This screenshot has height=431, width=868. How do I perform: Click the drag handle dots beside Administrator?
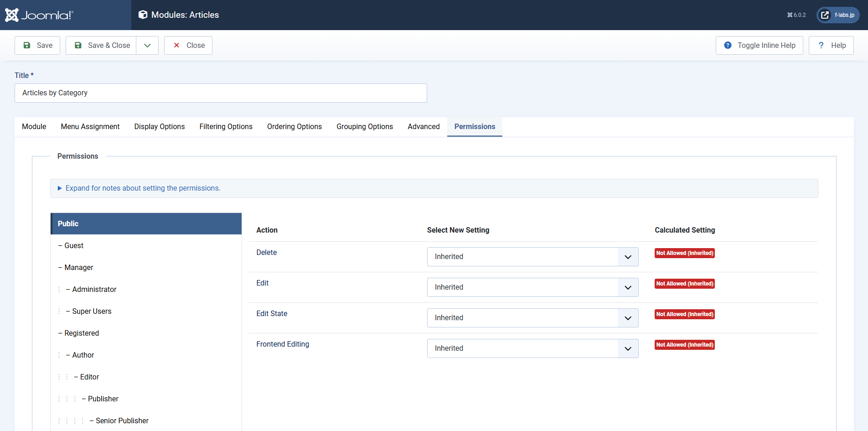click(x=59, y=289)
